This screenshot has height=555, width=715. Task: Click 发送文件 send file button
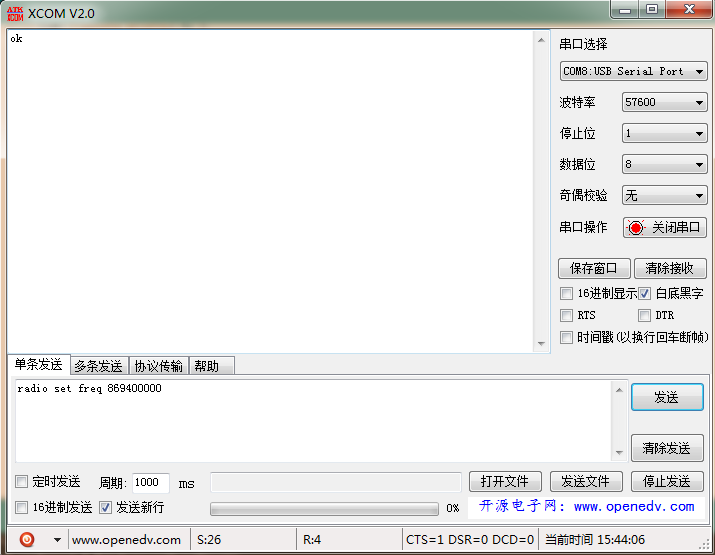click(586, 482)
